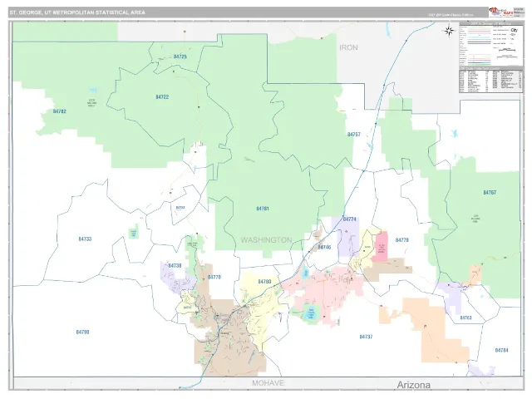This screenshot has height=399, width=532.
Task: Click the IRON county label
Action: [x=348, y=47]
